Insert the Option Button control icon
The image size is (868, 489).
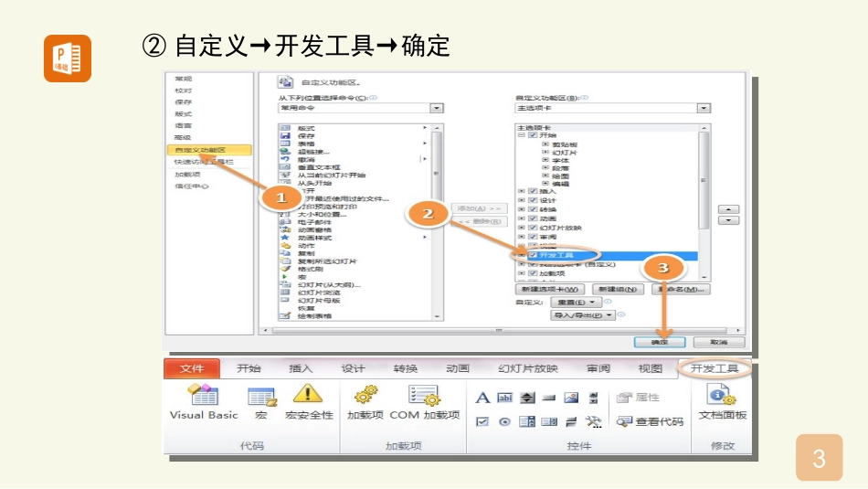coord(504,421)
